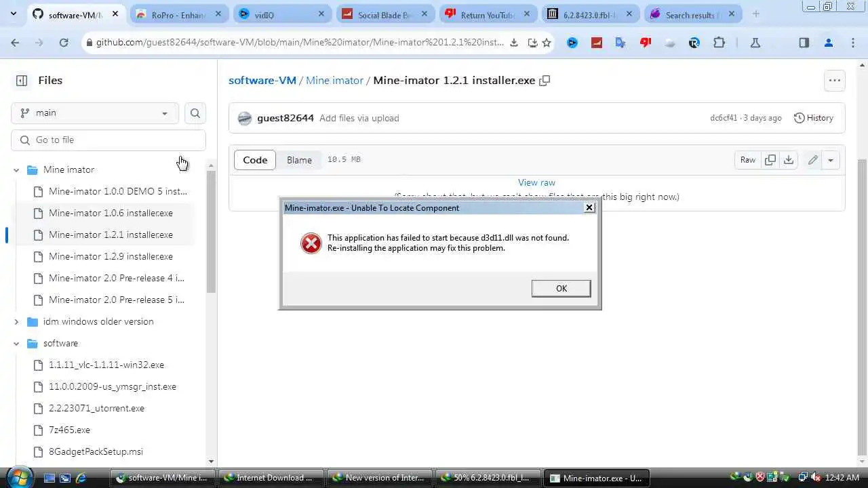
Task: Collapse the Mine imator folder
Action: [16, 169]
